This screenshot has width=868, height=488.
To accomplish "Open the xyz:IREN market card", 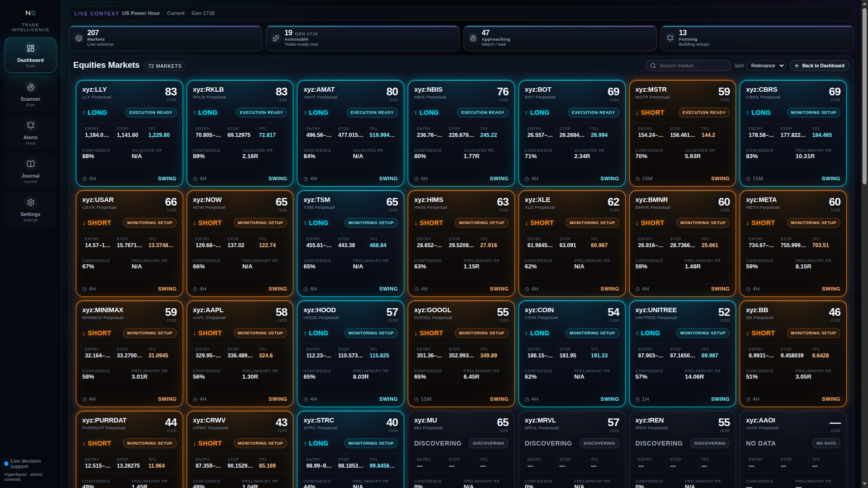I will click(683, 450).
